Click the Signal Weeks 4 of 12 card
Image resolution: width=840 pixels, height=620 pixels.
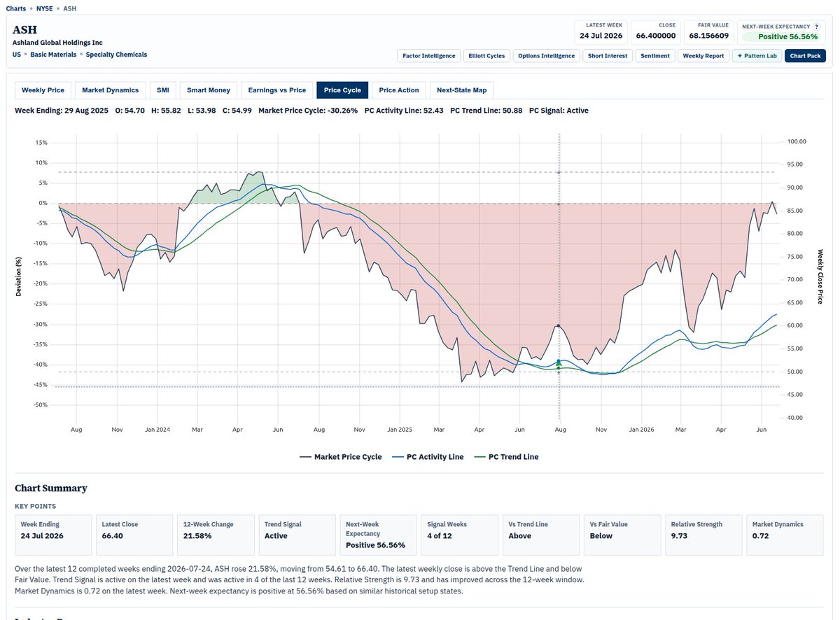459,535
